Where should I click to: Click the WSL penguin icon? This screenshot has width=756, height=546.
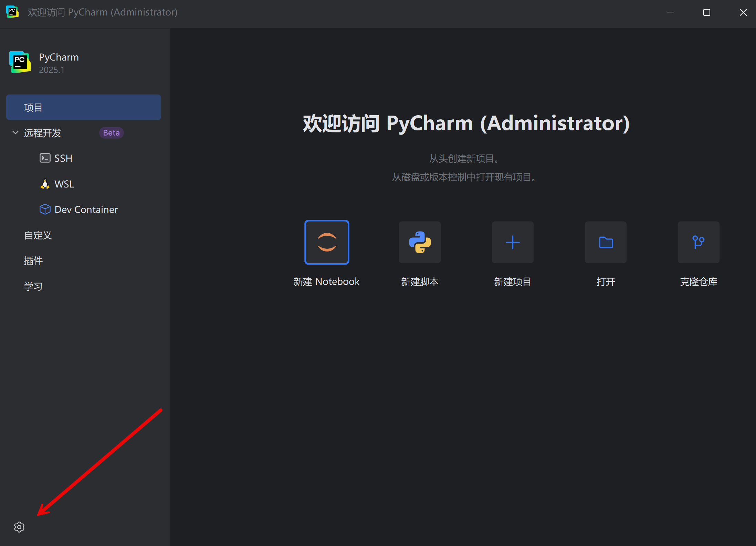45,184
